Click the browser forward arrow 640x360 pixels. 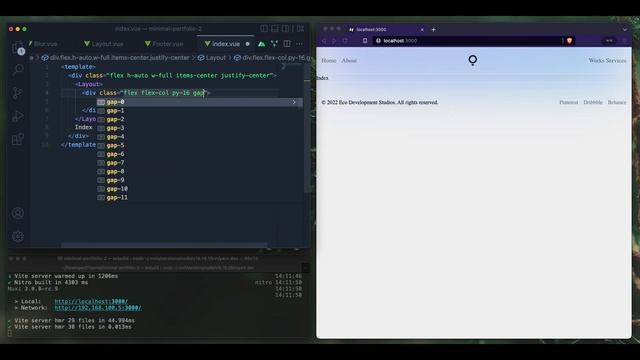334,41
